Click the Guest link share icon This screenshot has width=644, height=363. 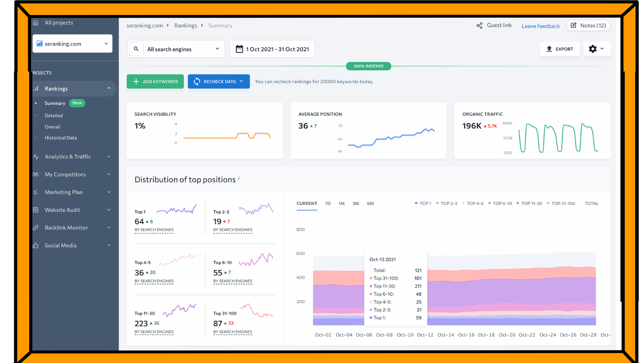coord(479,26)
